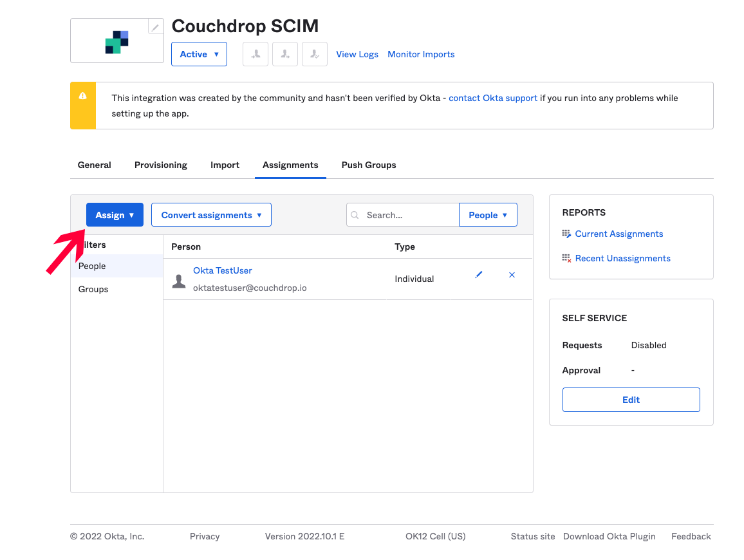Open the View Logs link
The width and height of the screenshot is (744, 560).
(357, 54)
